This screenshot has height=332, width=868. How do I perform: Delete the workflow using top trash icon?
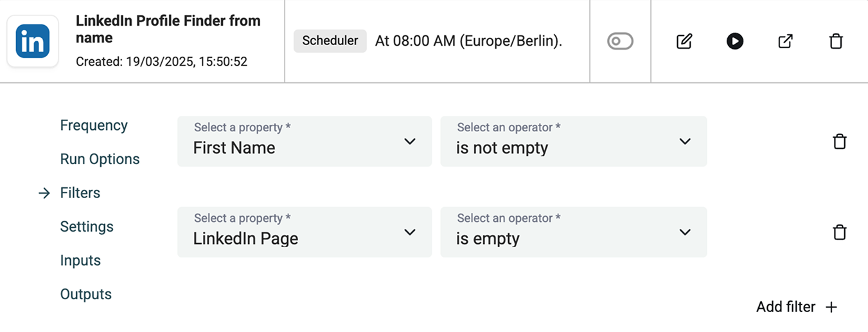click(836, 41)
